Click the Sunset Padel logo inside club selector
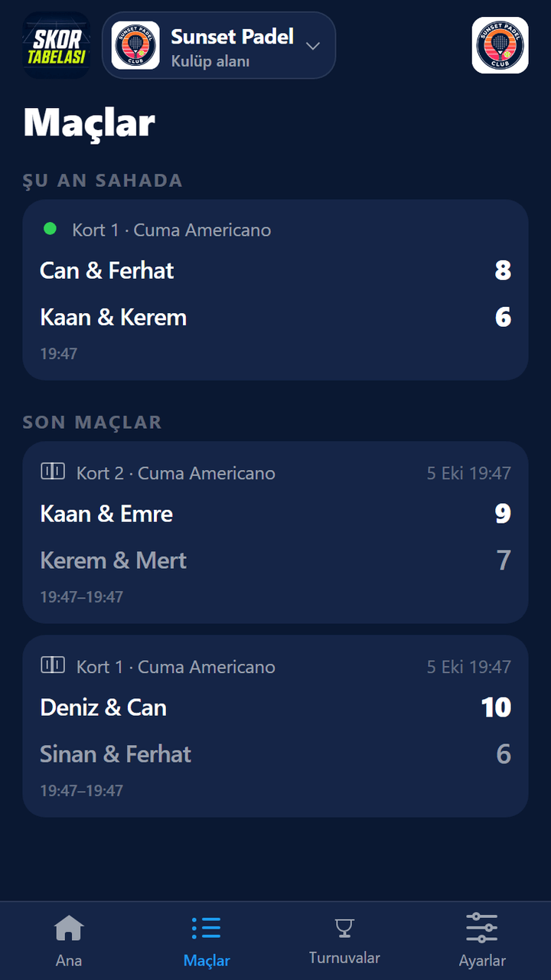Viewport: 551px width, 980px height. [x=135, y=45]
